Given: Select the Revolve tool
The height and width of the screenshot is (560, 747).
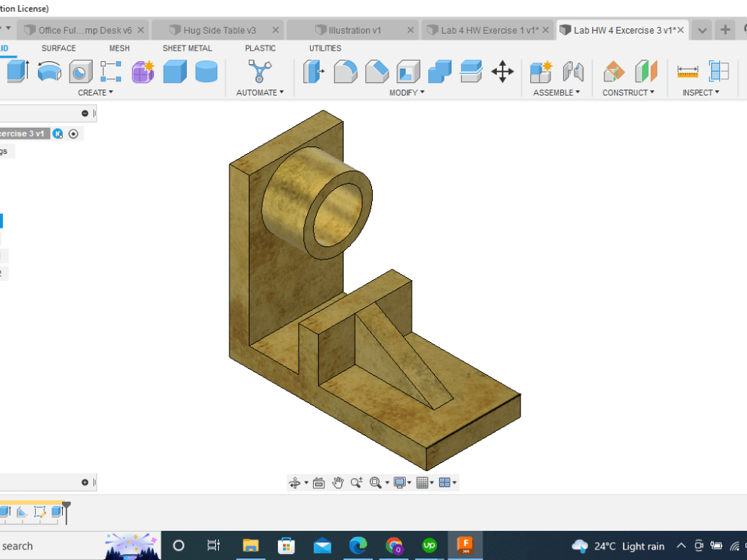Looking at the screenshot, I should tap(49, 72).
